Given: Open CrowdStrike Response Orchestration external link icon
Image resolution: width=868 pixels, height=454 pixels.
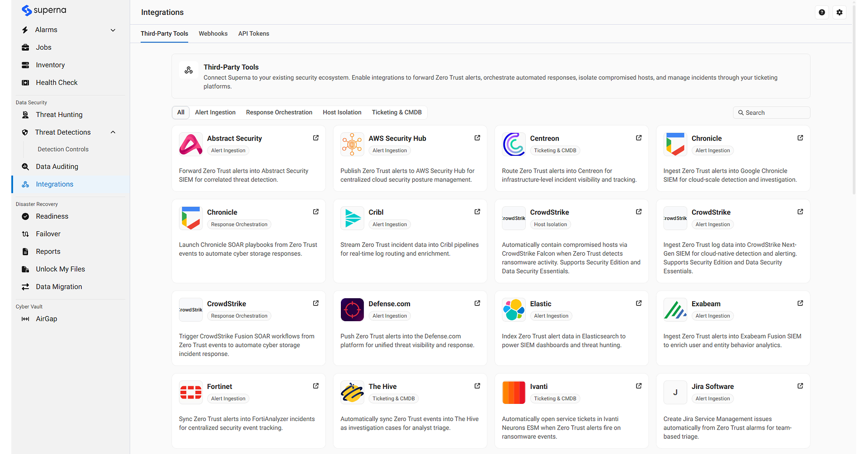Looking at the screenshot, I should [x=316, y=303].
